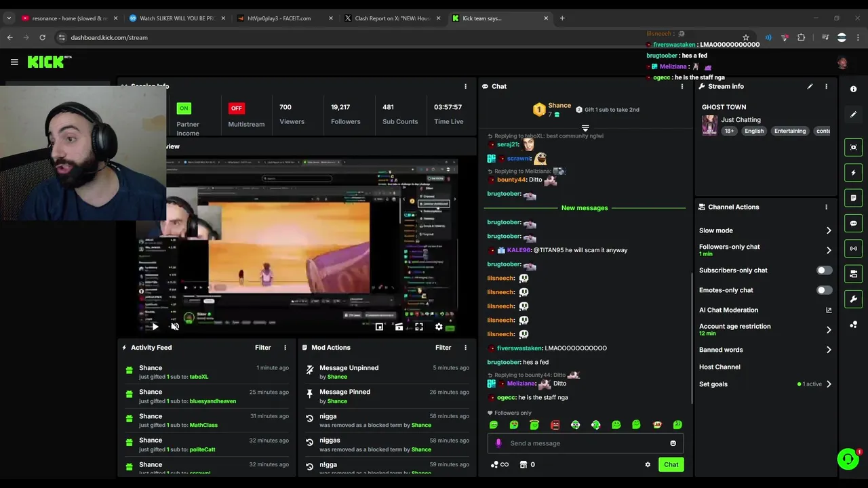This screenshot has width=868, height=488.
Task: Open browser tab search dropdown
Action: [9, 18]
